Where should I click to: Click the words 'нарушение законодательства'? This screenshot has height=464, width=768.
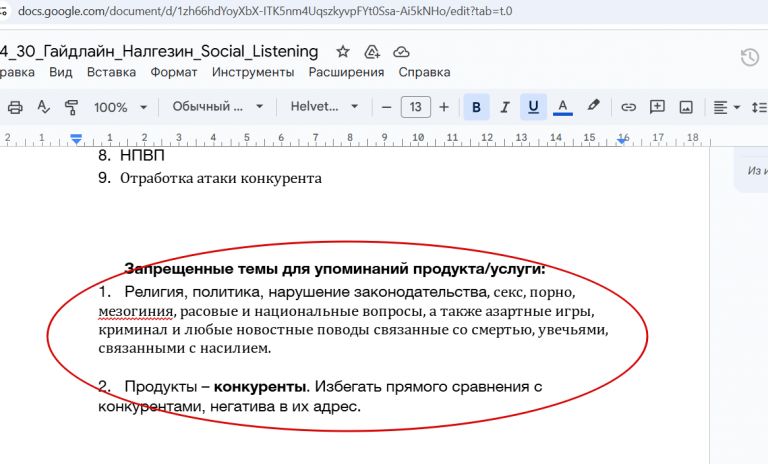[378, 292]
